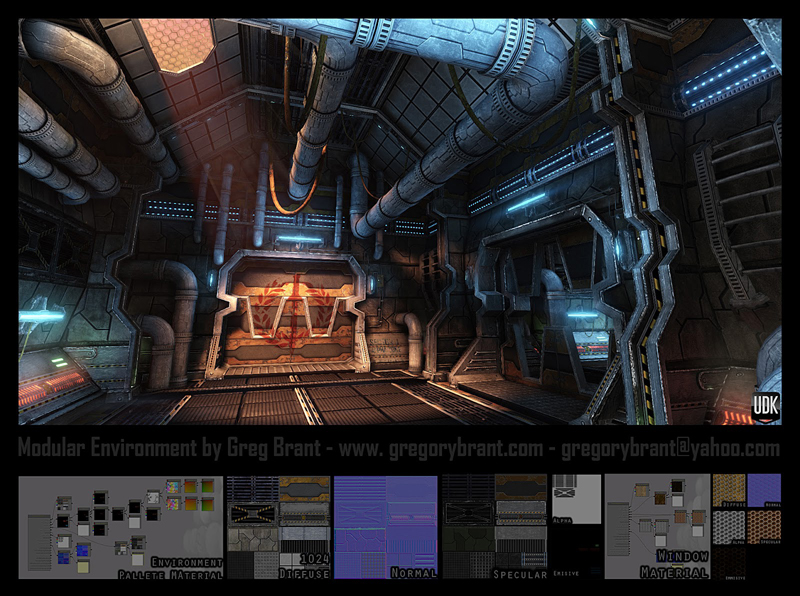
Task: Open the Window Material node graph
Action: [657, 527]
